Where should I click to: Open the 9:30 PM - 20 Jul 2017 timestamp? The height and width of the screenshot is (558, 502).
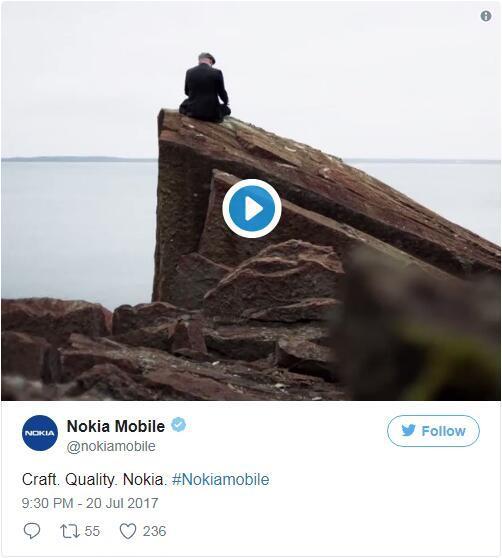(x=90, y=503)
